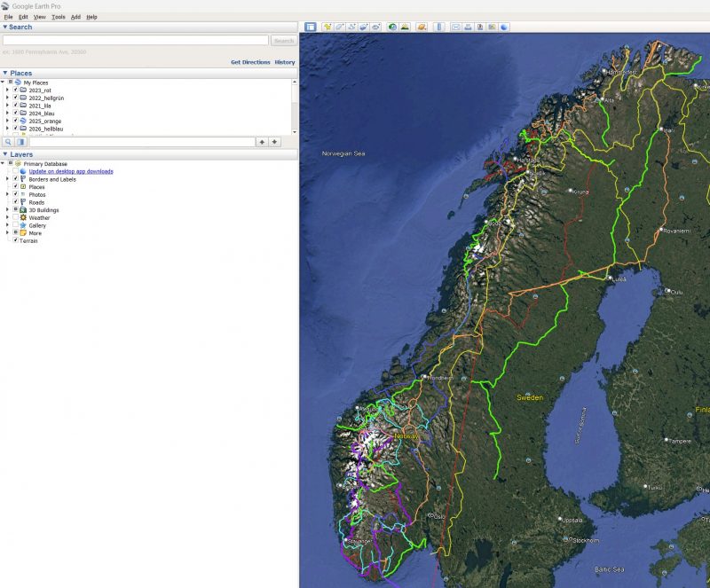Open the Help menu
The image size is (710, 588).
coord(92,17)
